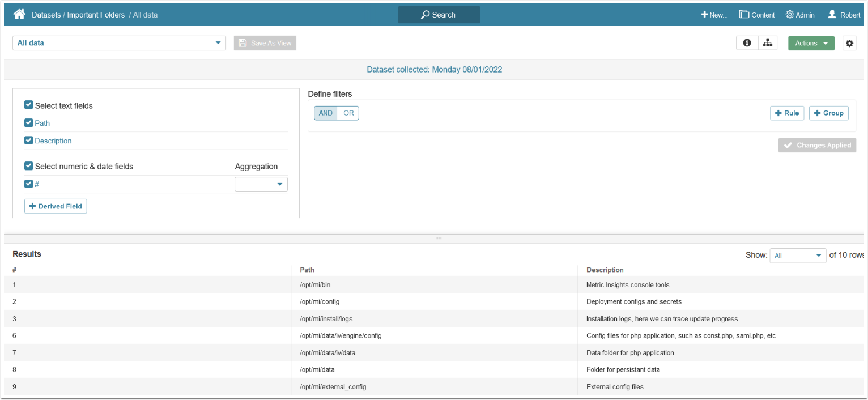
Task: Open the settings gear icon
Action: click(849, 44)
